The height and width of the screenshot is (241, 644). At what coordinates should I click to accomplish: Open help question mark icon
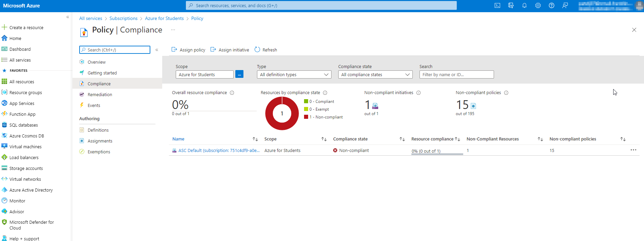click(552, 5)
